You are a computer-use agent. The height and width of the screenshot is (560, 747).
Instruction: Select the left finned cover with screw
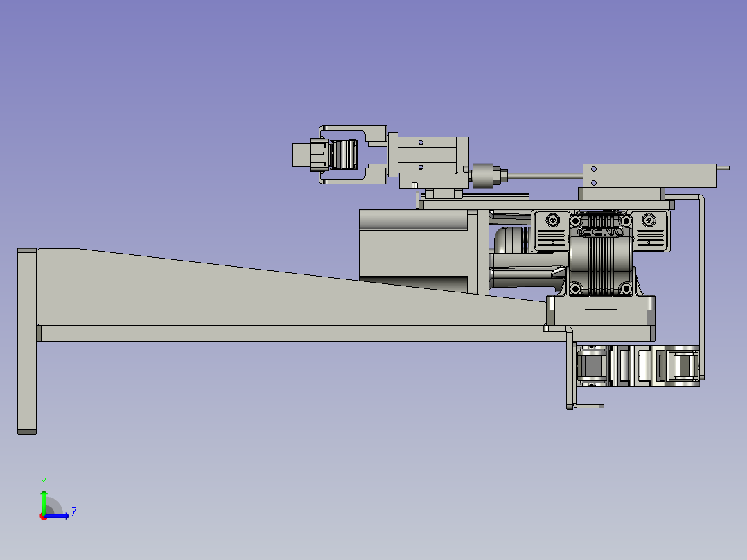[x=551, y=231]
